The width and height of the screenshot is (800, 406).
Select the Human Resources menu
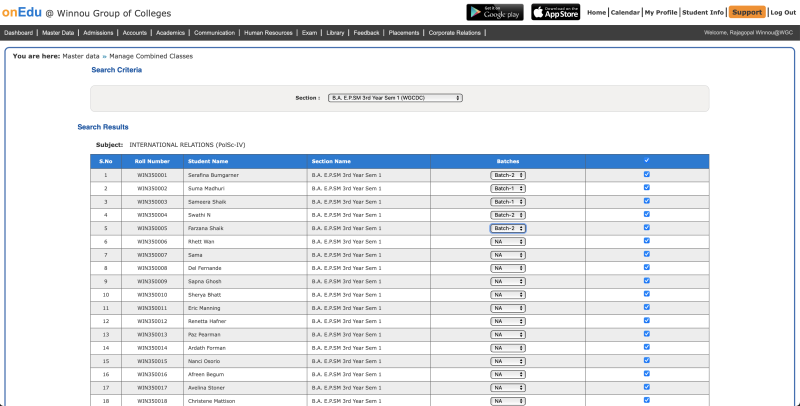(269, 33)
